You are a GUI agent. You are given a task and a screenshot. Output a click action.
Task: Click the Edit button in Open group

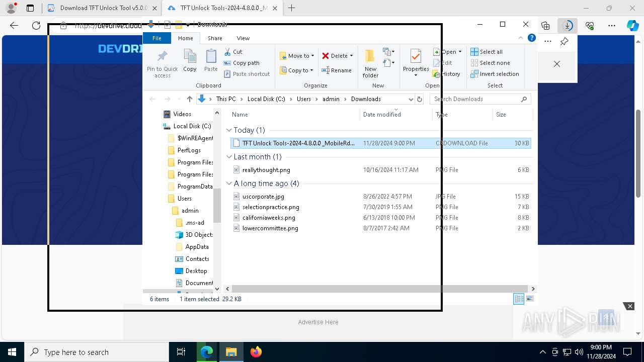443,63
